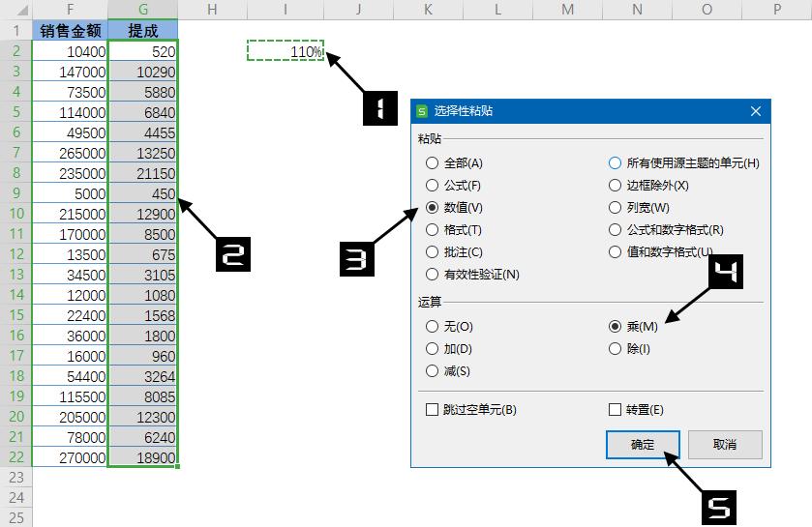Click cell with value 1080
812x527 pixels.
[143, 295]
